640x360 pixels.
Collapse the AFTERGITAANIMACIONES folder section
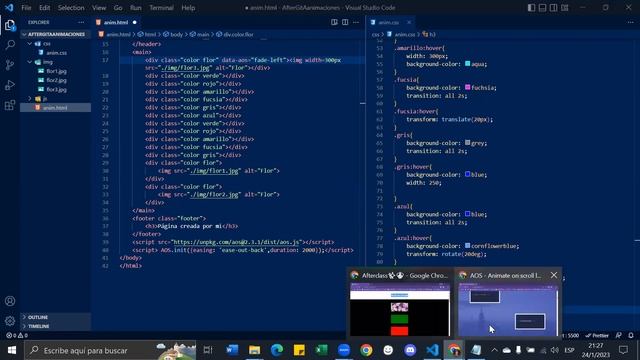pyautogui.click(x=55, y=34)
